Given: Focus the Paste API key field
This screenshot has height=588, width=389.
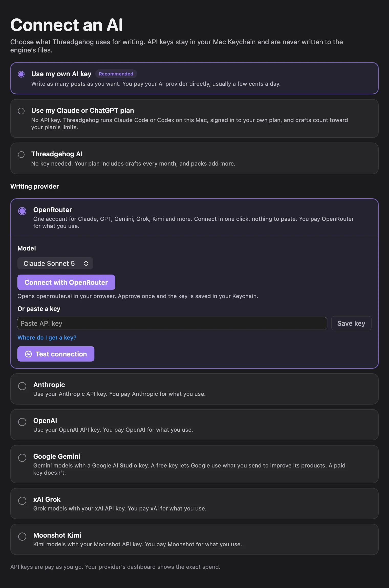Looking at the screenshot, I should point(172,323).
